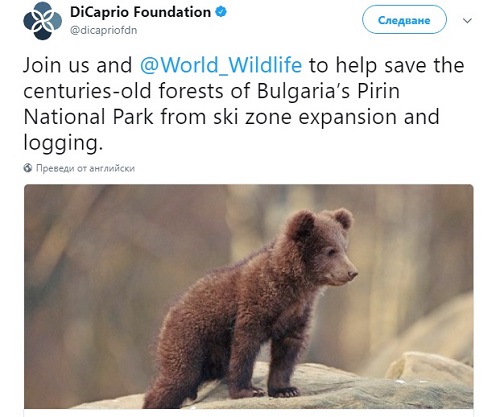Click Преведи от английски translate link
The image size is (500, 417).
[x=85, y=168]
